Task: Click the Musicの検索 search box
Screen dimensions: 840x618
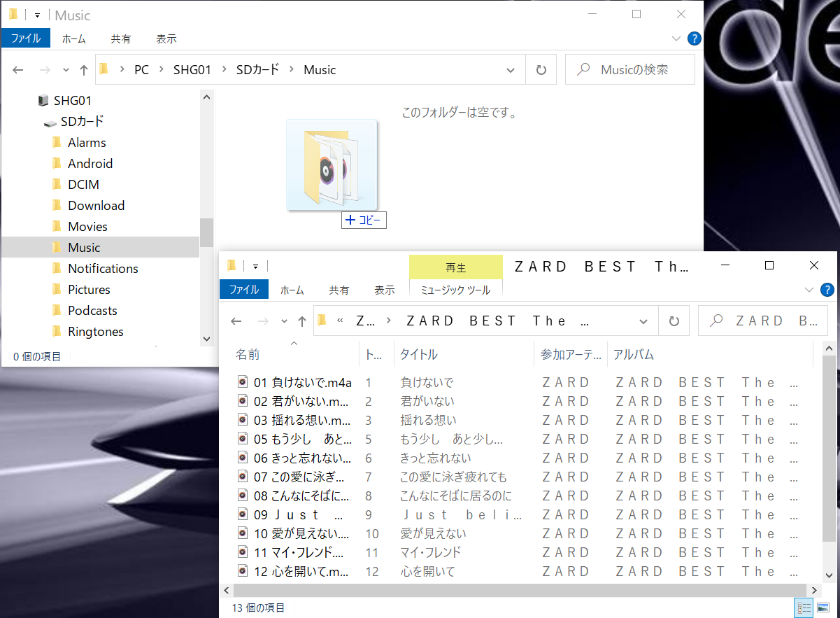Action: [x=630, y=70]
